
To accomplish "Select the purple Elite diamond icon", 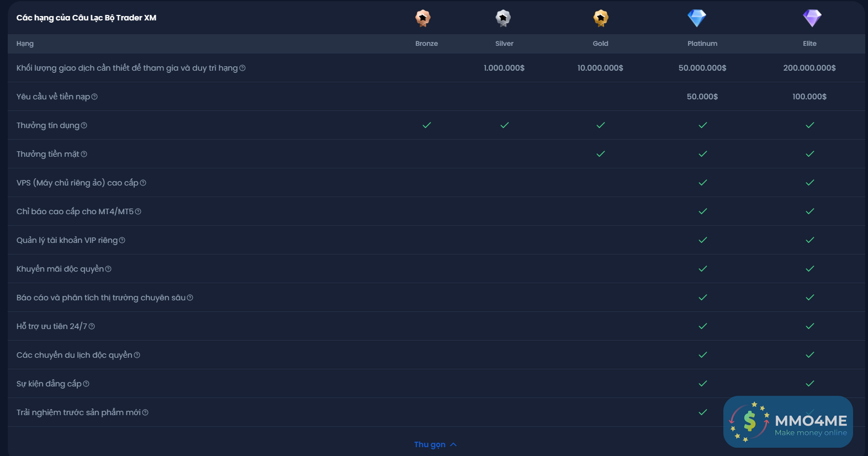I will (x=812, y=18).
